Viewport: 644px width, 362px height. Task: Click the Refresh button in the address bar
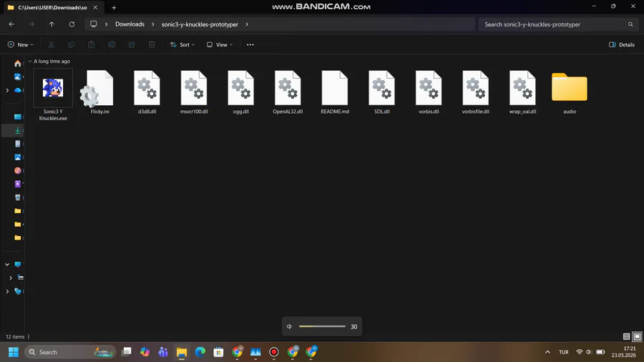(72, 24)
